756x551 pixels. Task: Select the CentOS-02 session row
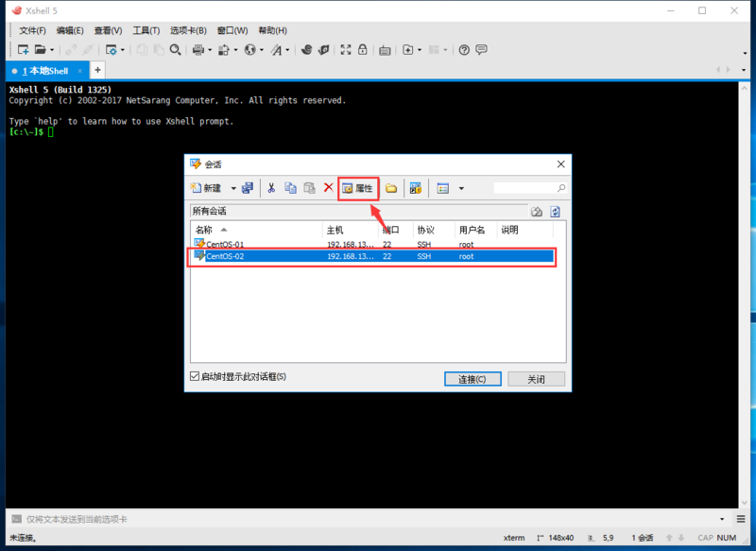[x=372, y=256]
